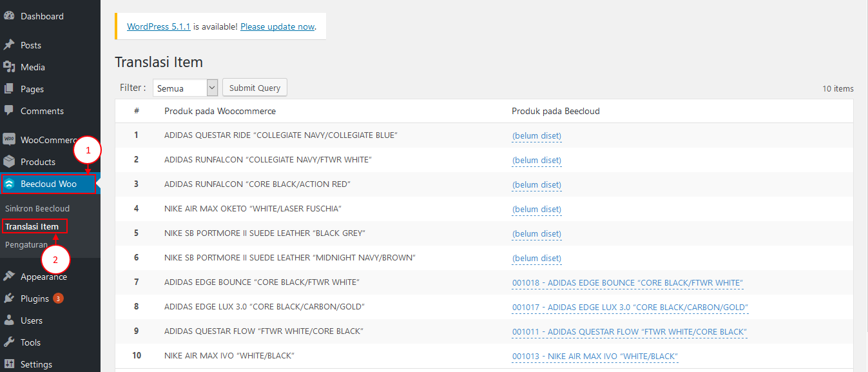Viewport: 868px width, 372px height.
Task: Click Woocommerce product ADIDAS QUESTAR RIDE text
Action: (x=281, y=135)
